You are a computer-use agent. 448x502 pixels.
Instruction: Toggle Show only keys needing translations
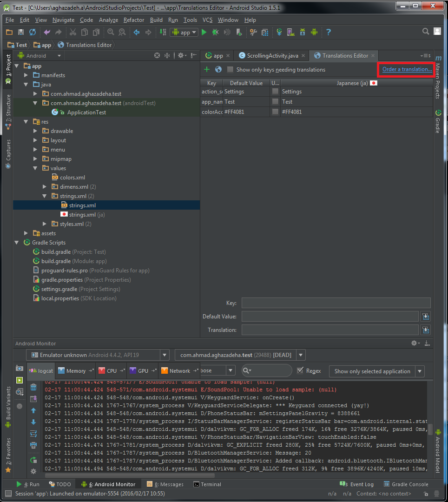230,69
